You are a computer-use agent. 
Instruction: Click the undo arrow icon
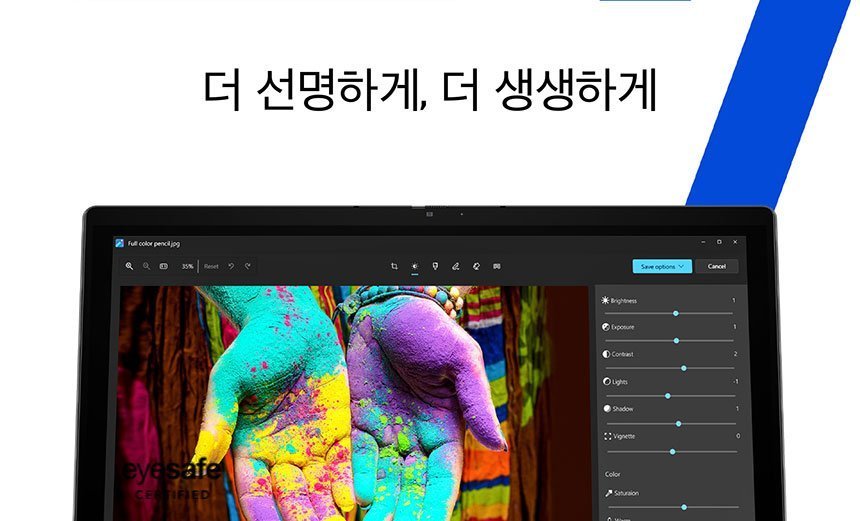click(231, 266)
